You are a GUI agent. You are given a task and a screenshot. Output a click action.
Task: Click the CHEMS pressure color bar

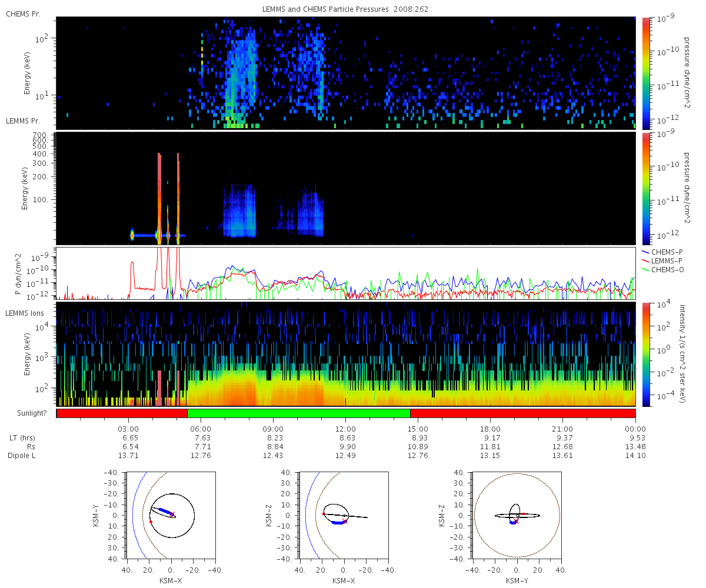click(645, 73)
